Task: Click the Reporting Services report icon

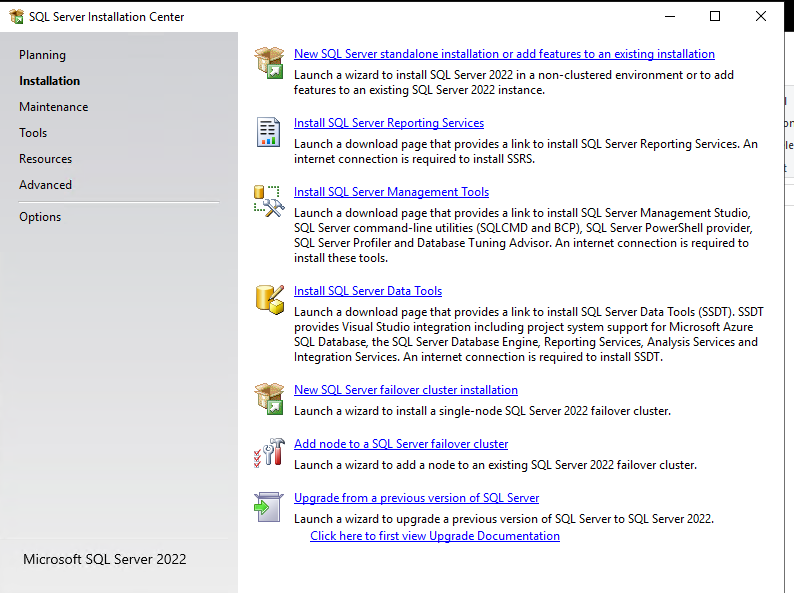Action: click(268, 132)
